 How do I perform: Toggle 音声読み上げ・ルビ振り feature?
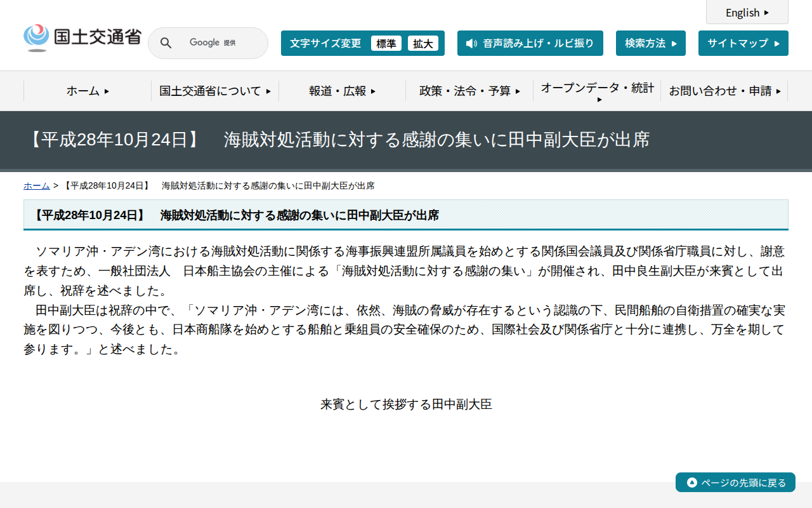pos(530,43)
